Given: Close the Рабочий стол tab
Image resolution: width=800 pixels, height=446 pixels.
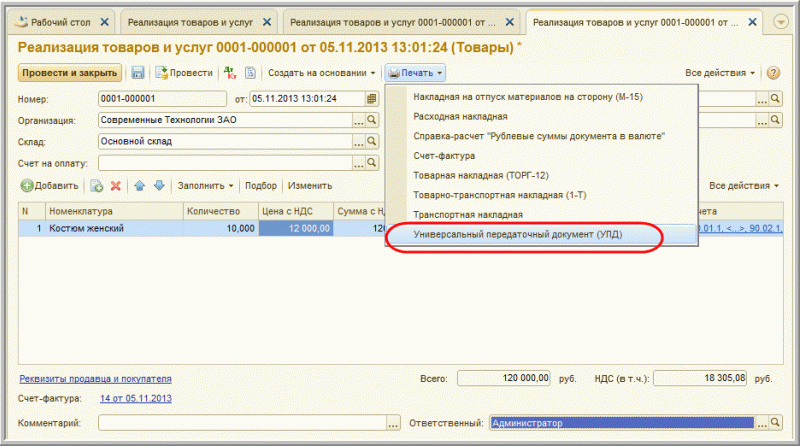Looking at the screenshot, I should (105, 22).
